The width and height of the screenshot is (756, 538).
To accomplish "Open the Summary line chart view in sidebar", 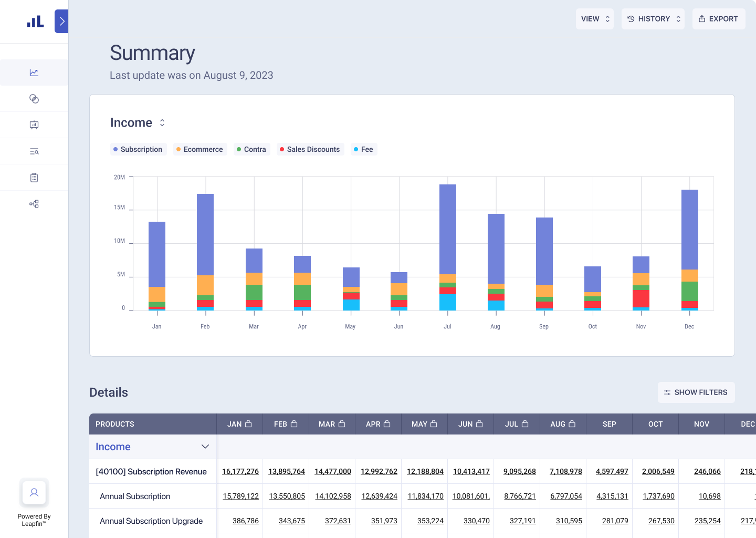I will pos(34,73).
